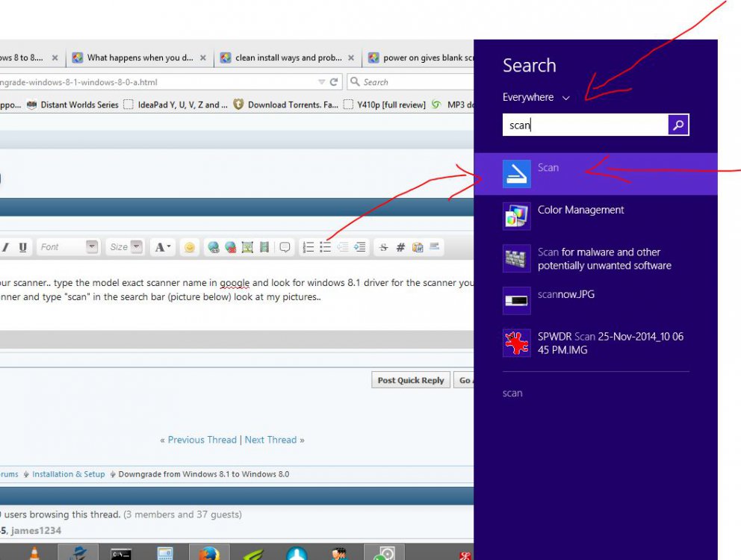Expand the Everywhere search scope dropdown
741x560 pixels.
pyautogui.click(x=536, y=98)
